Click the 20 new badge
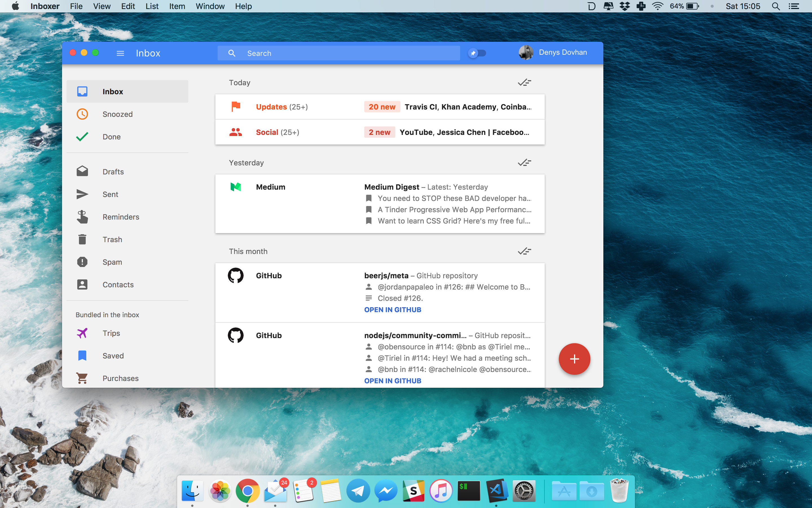 pyautogui.click(x=382, y=107)
